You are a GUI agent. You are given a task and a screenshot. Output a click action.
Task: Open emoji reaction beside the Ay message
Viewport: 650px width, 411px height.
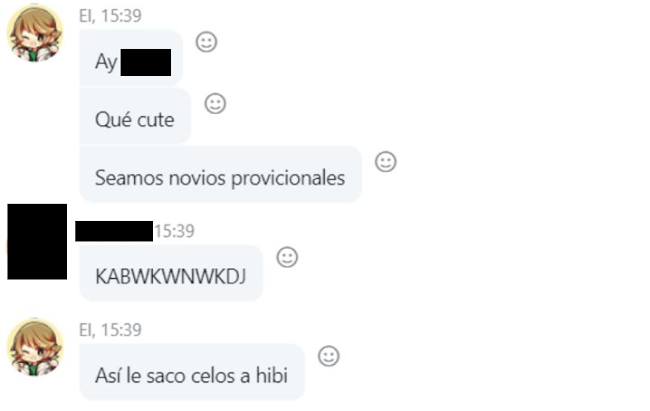point(206,42)
